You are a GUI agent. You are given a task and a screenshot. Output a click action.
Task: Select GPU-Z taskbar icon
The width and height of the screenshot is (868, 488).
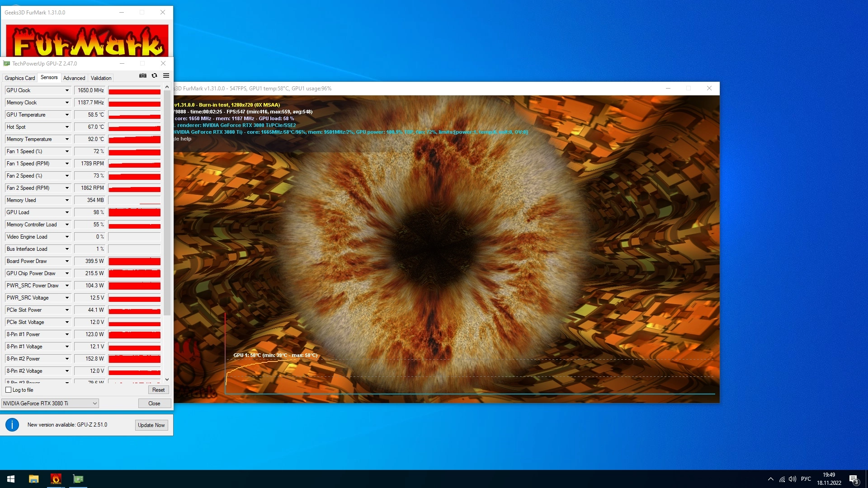click(78, 479)
